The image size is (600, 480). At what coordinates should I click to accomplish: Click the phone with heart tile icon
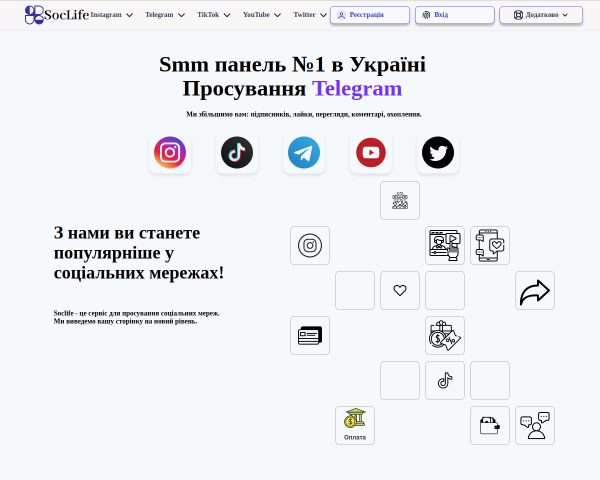click(x=490, y=245)
